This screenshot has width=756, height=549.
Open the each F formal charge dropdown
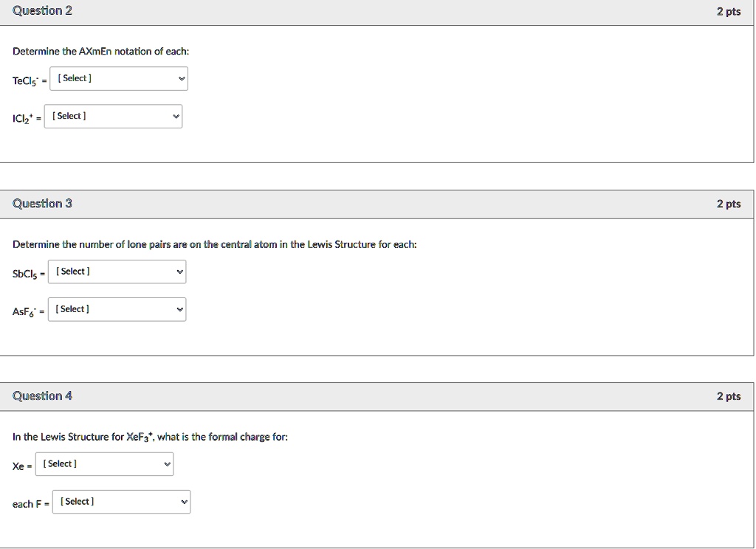coord(121,502)
